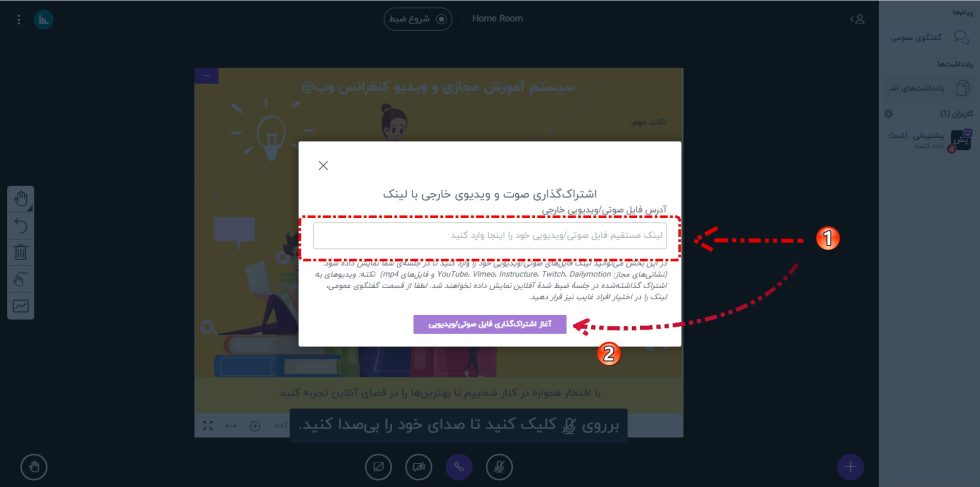Open the three-dots options menu top-left

coord(19,20)
